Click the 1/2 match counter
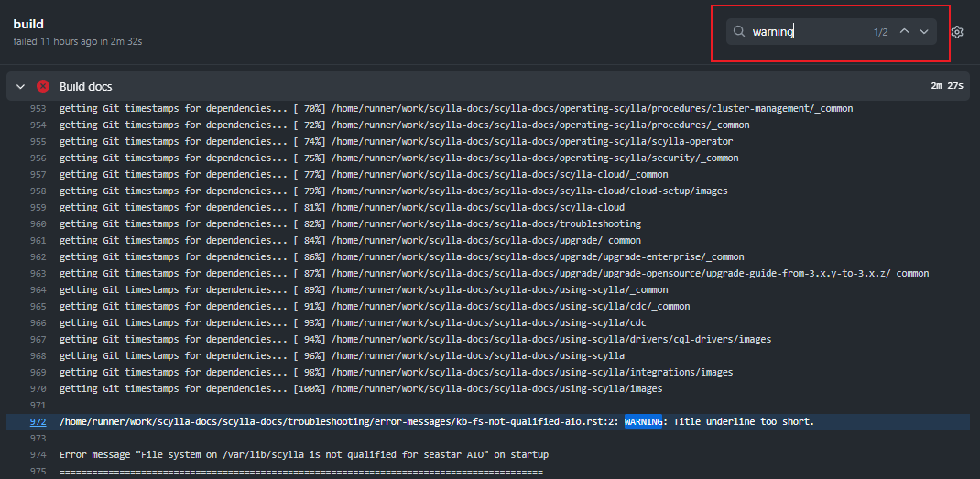 (x=880, y=32)
